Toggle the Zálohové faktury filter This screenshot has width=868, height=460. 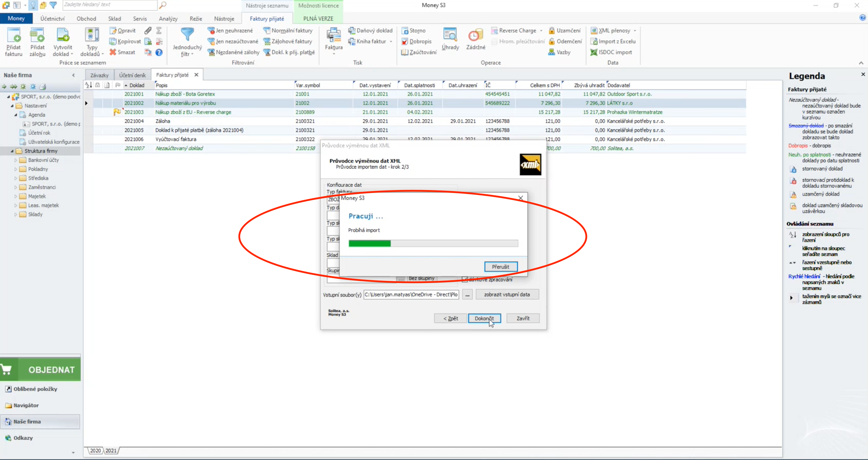point(288,41)
